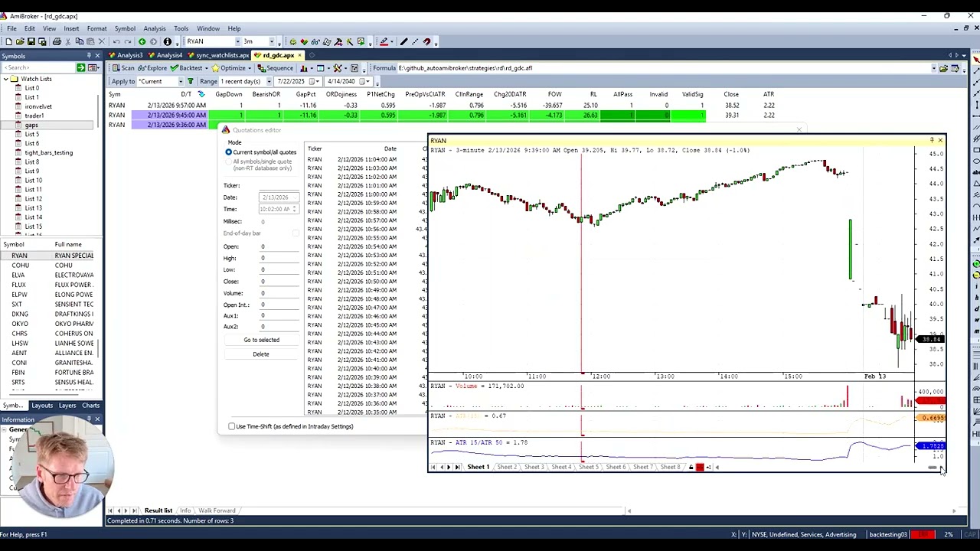Collapse the Watch Lists tree node

click(x=5, y=79)
